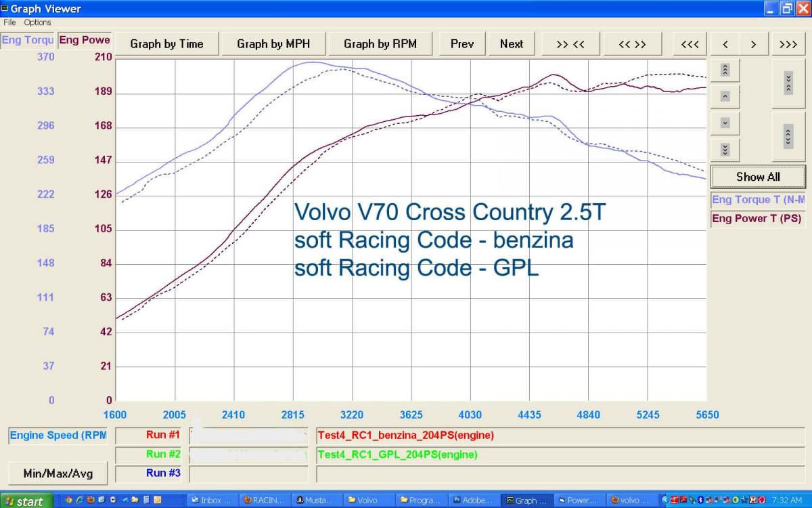The width and height of the screenshot is (812, 508).
Task: Open the File menu
Action: point(9,22)
